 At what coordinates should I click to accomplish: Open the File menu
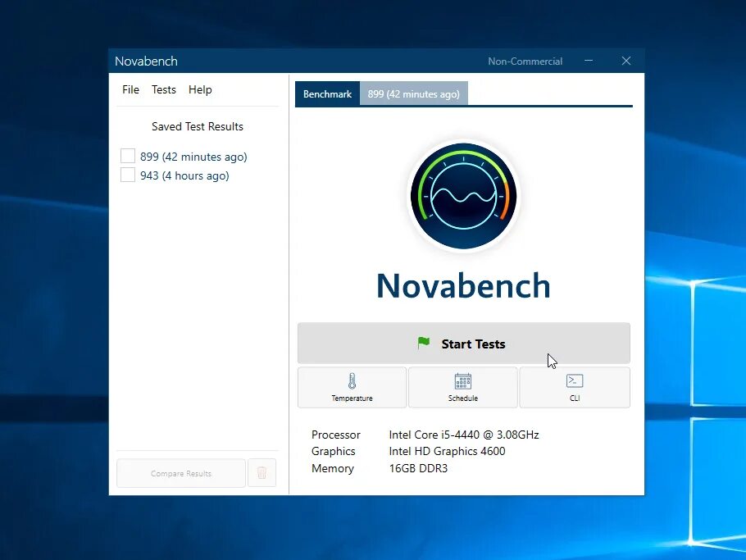pyautogui.click(x=130, y=89)
